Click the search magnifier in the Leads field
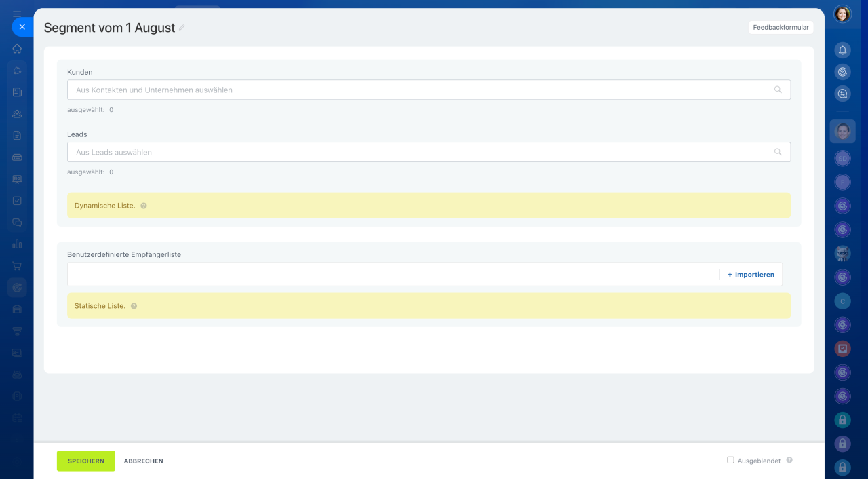Image resolution: width=868 pixels, height=479 pixels. 778,152
